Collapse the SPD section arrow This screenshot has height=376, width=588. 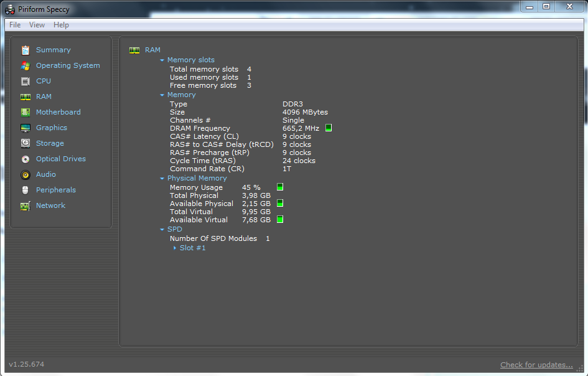(162, 229)
